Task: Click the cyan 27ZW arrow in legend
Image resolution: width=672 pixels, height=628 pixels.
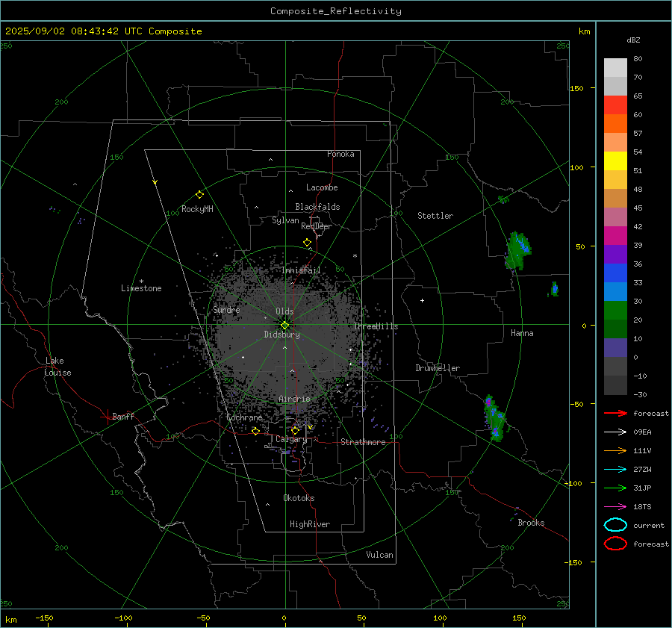Action: click(x=615, y=470)
